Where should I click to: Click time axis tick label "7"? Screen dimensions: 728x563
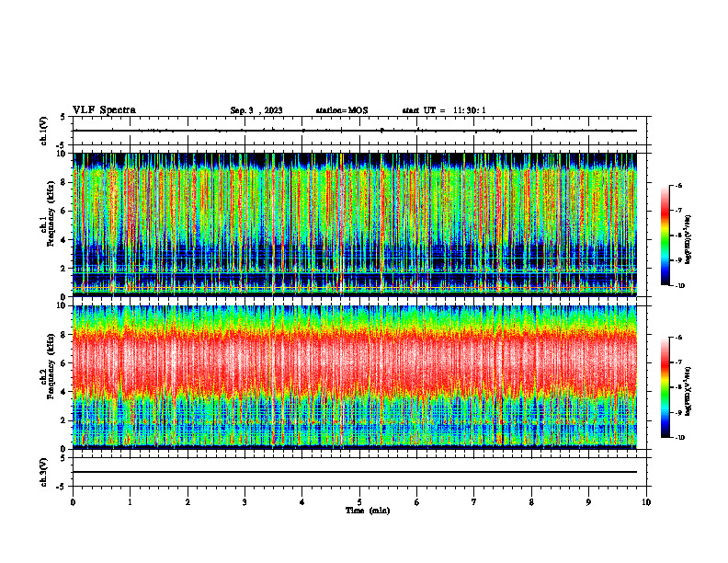[474, 502]
